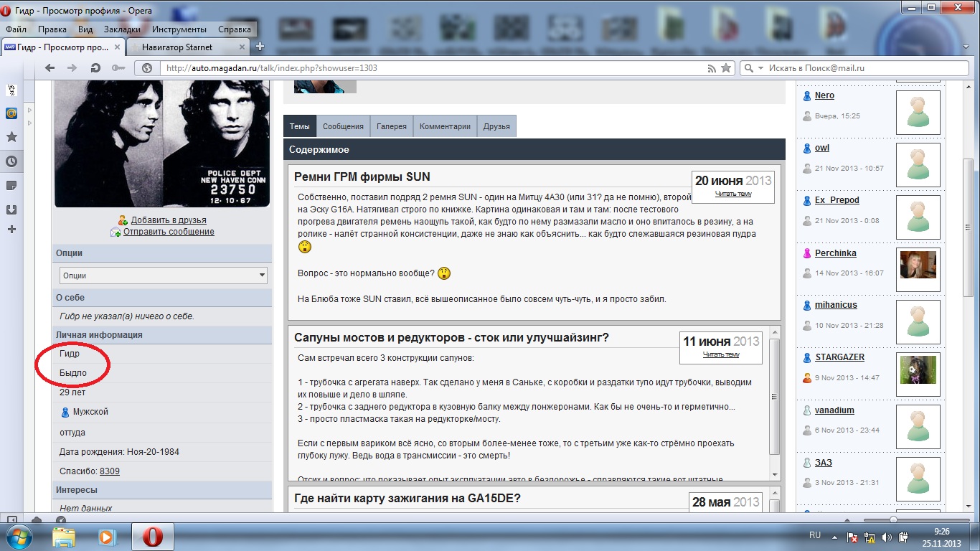Click the RSS feed icon in address bar
The image size is (980, 551).
712,68
